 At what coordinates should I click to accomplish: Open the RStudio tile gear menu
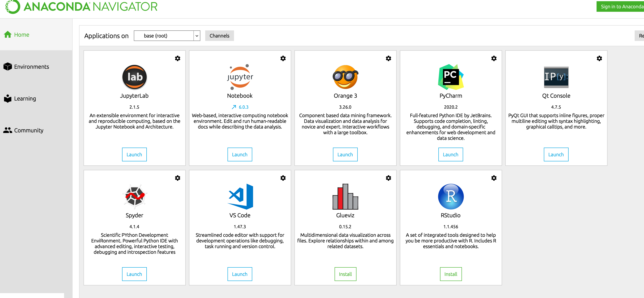[494, 178]
